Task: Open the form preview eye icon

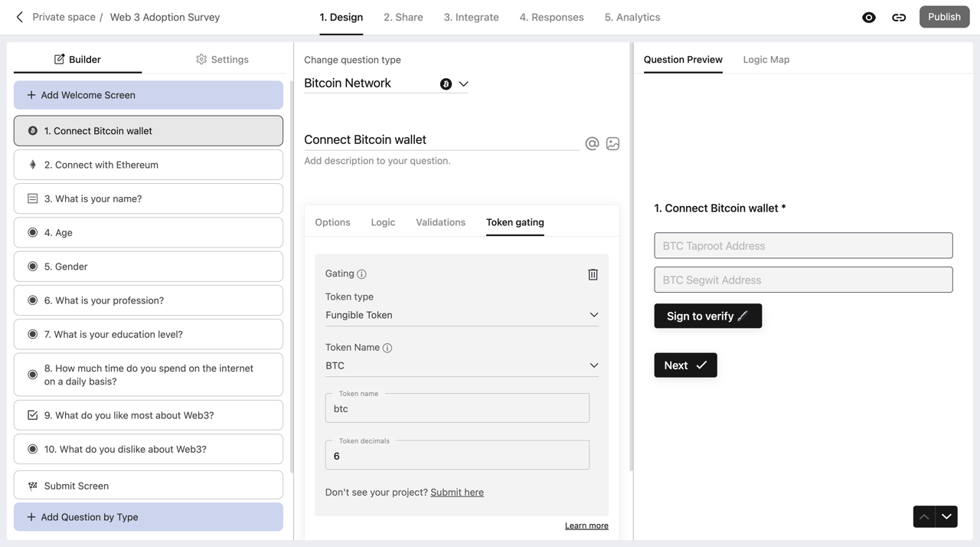Action: pyautogui.click(x=868, y=17)
